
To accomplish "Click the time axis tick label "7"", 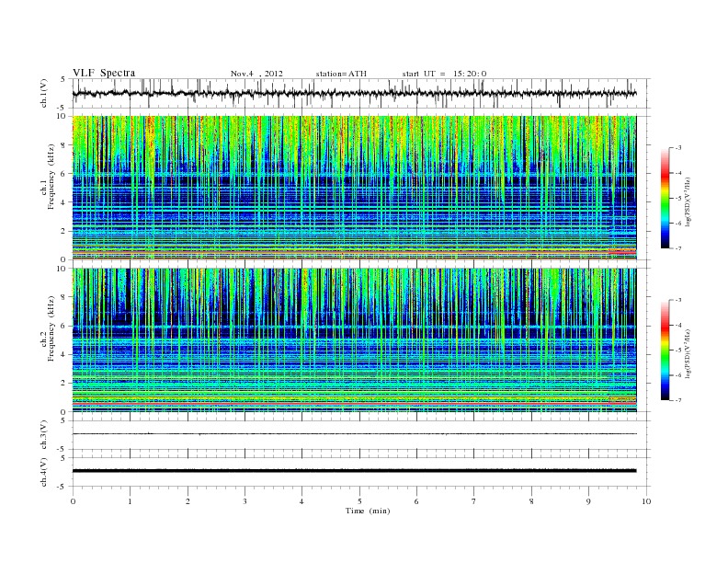I will click(x=474, y=501).
